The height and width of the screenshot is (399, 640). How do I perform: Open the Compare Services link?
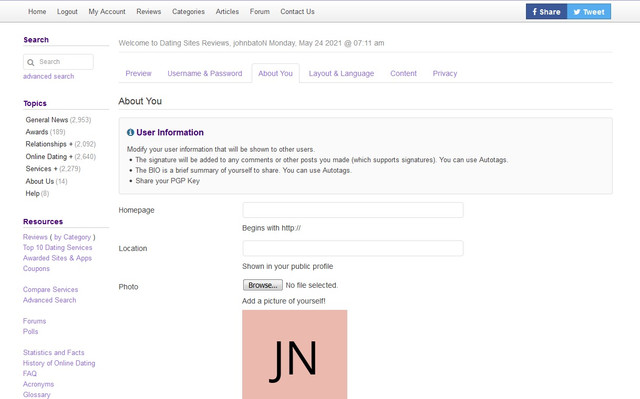pos(50,290)
